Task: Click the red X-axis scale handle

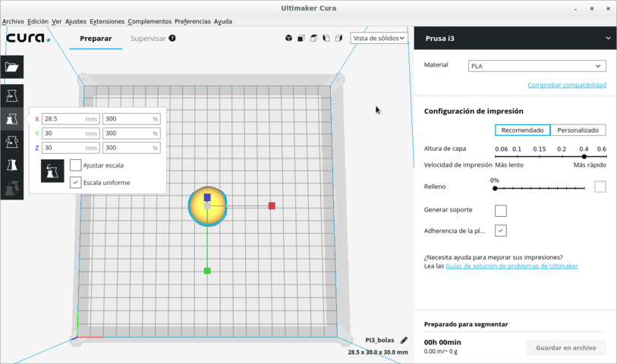Action: (272, 206)
